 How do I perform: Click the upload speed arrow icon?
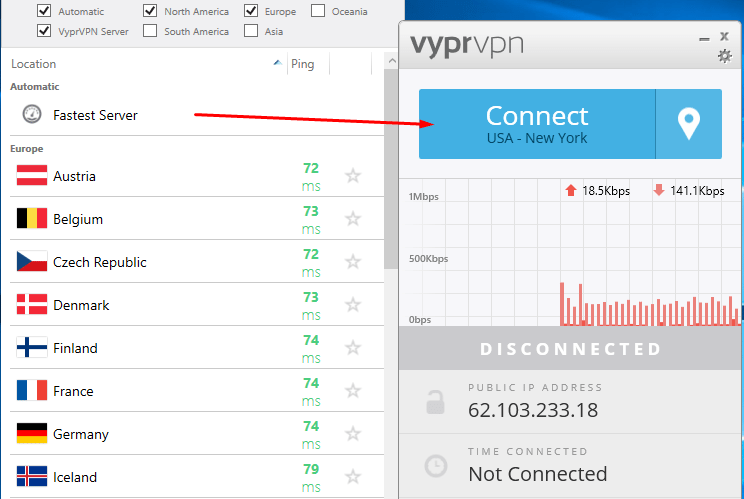point(571,191)
